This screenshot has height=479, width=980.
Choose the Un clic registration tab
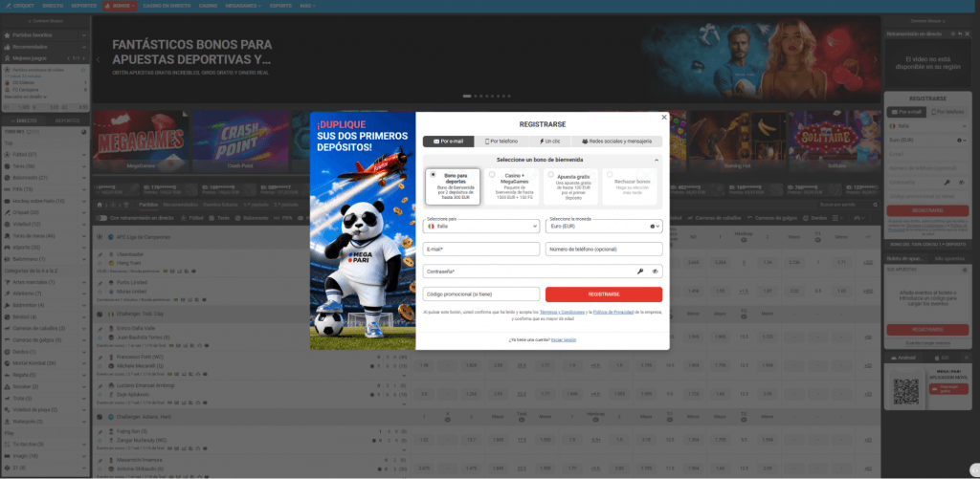click(x=549, y=142)
